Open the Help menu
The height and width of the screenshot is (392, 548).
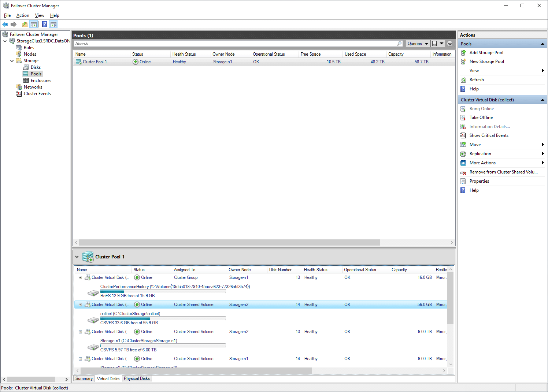pyautogui.click(x=55, y=15)
